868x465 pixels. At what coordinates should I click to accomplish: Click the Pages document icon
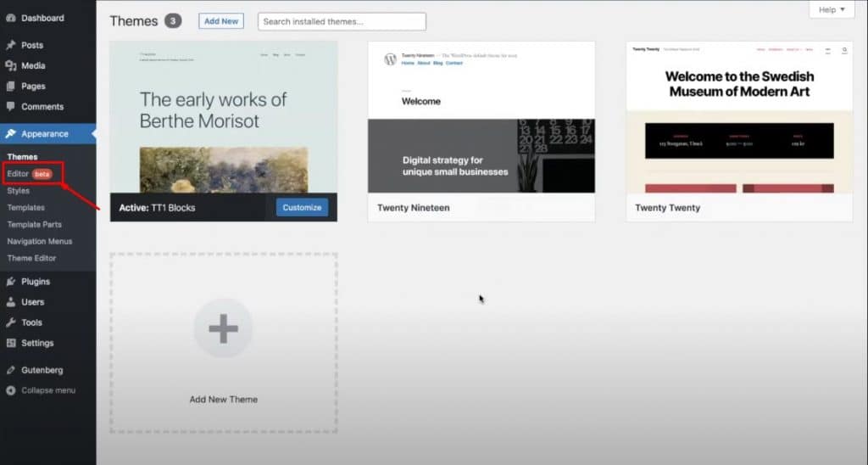pyautogui.click(x=10, y=86)
